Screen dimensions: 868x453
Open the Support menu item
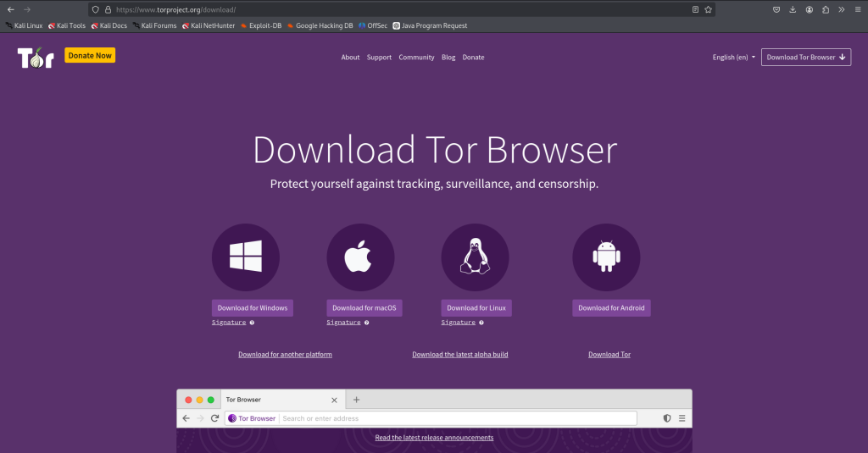[379, 57]
